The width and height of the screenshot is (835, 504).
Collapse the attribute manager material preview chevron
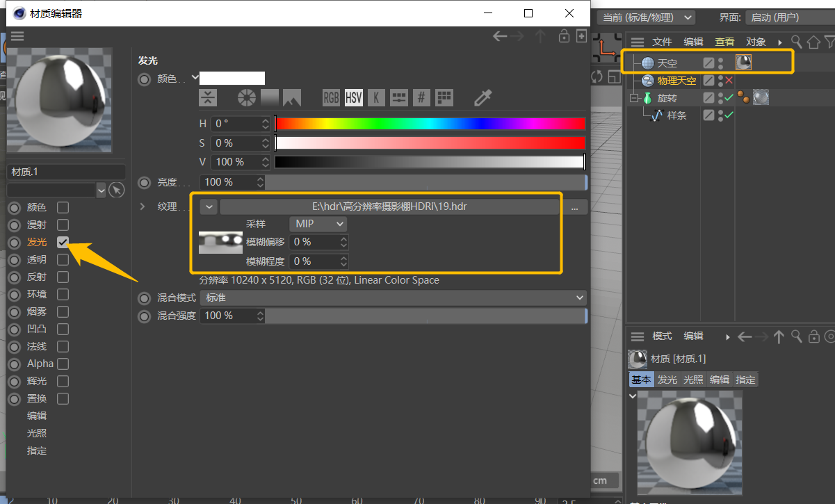(633, 396)
